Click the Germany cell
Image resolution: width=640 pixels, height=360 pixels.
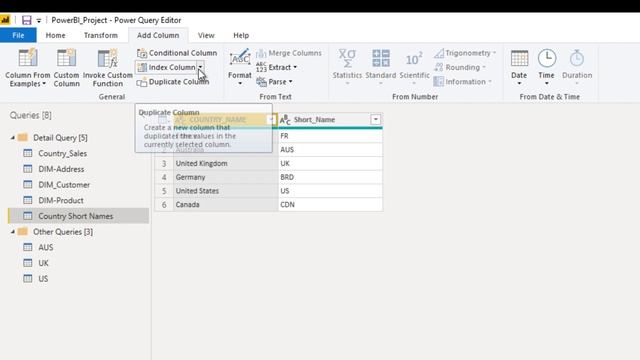click(x=226, y=177)
